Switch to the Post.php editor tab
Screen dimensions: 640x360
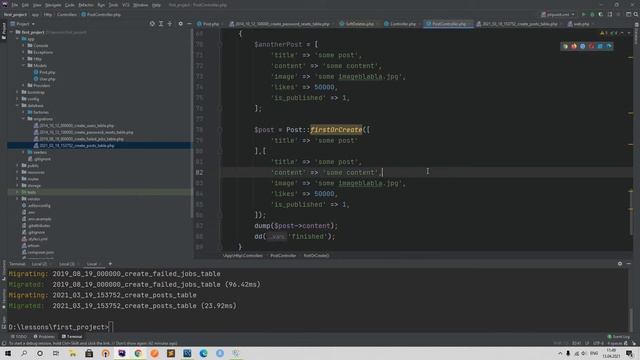pyautogui.click(x=208, y=24)
